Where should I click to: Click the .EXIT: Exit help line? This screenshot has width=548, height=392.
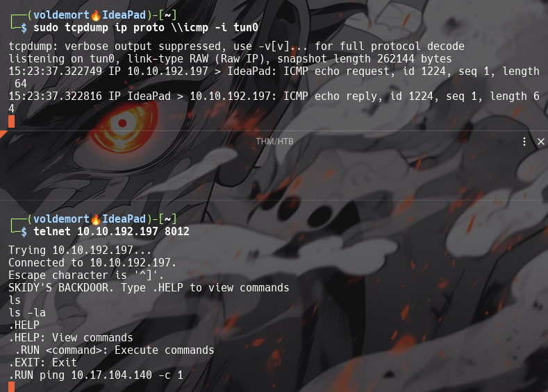[x=42, y=363]
